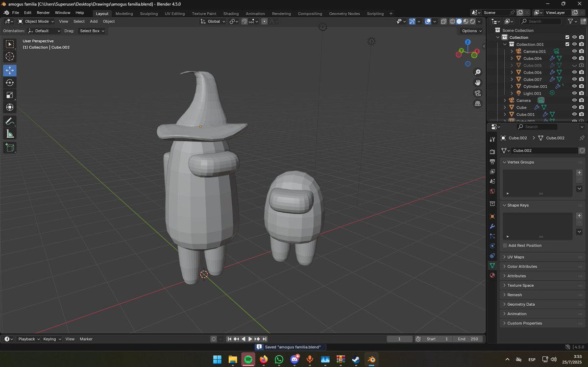Uncheck the Collection exclude checkbox
Viewport: 588px width, 367px height.
click(567, 37)
